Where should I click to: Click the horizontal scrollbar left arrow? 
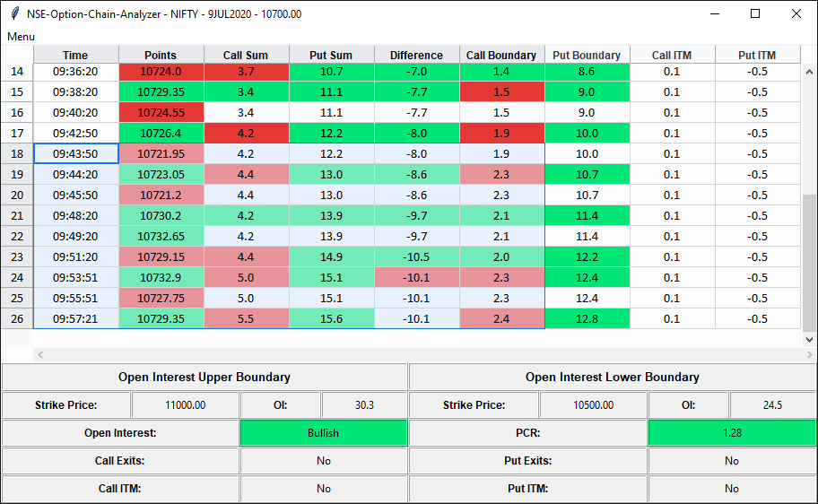[x=40, y=355]
